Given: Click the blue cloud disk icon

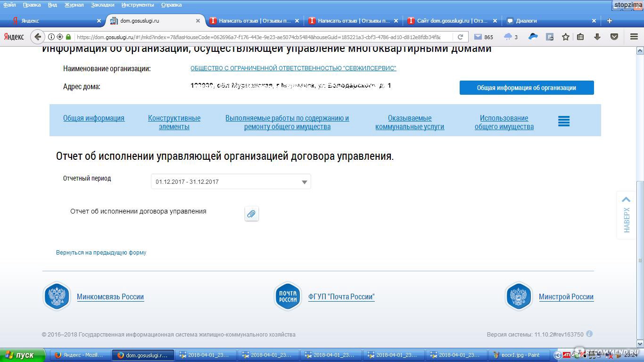Looking at the screenshot, I should (533, 37).
